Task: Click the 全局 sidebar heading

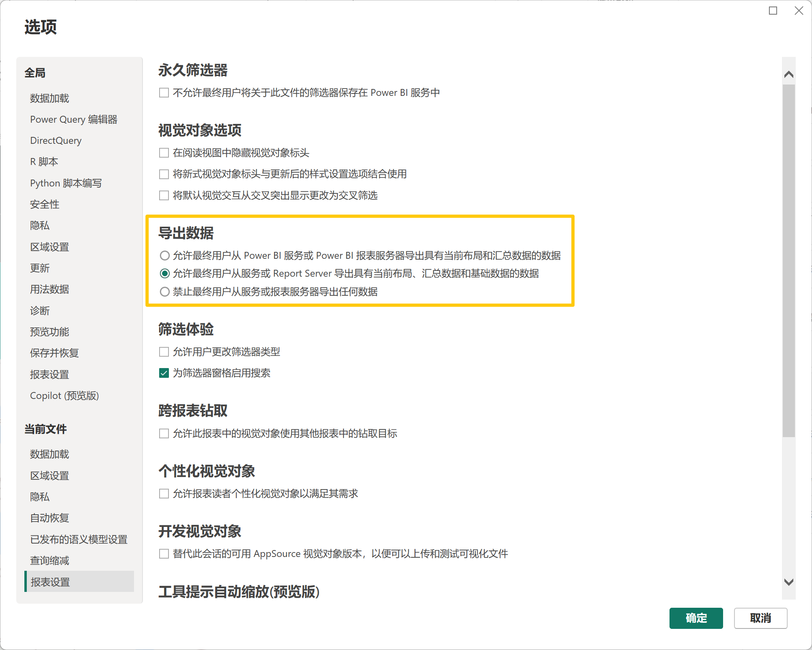Action: click(35, 73)
